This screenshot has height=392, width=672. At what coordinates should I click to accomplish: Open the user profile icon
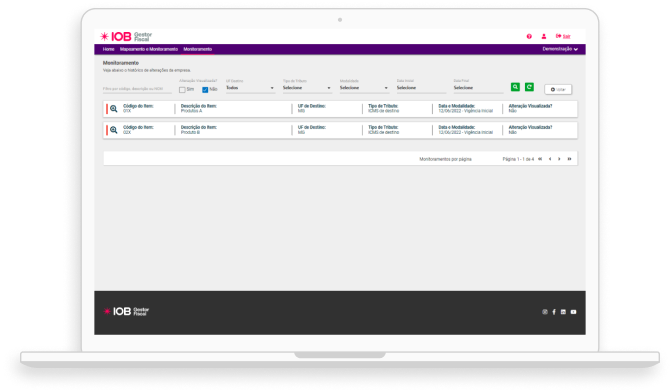[544, 36]
